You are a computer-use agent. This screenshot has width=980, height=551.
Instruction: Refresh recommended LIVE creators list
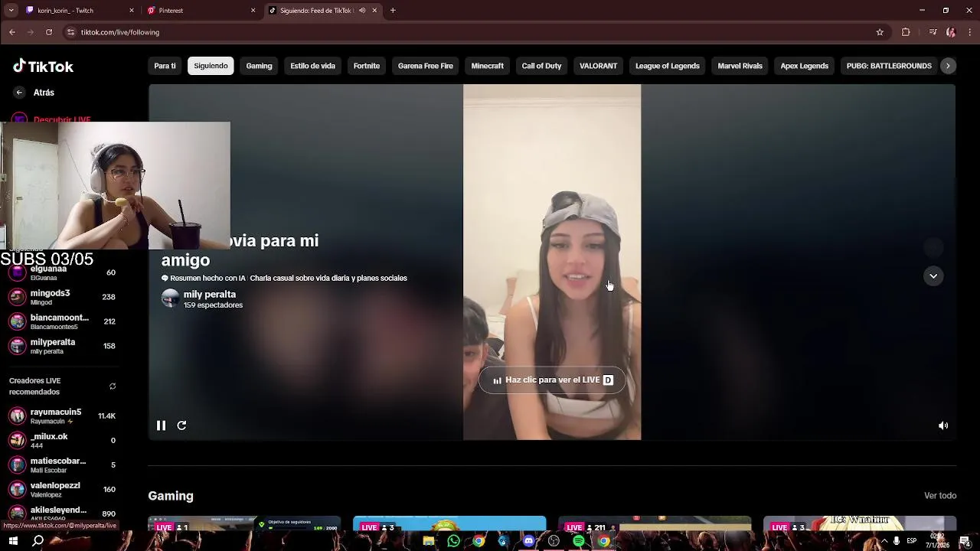click(x=113, y=386)
